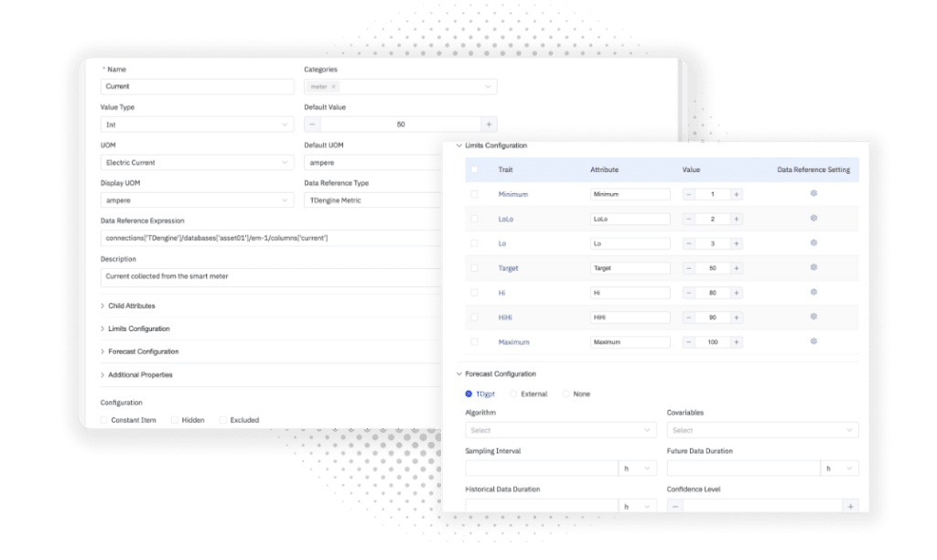
Task: Decrement the LoLo limit value
Action: [x=690, y=219]
